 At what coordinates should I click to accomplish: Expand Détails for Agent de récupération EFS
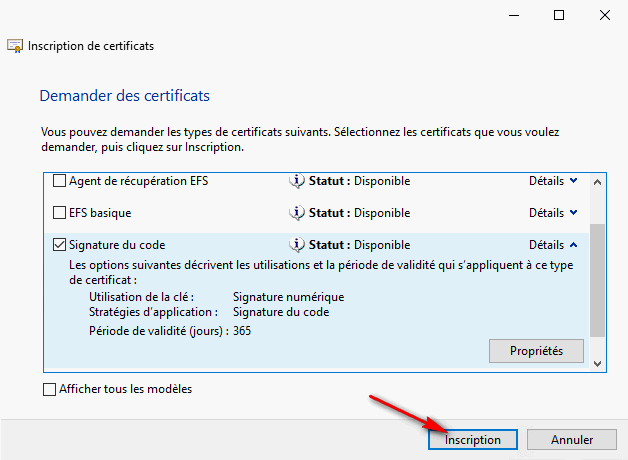pyautogui.click(x=553, y=181)
